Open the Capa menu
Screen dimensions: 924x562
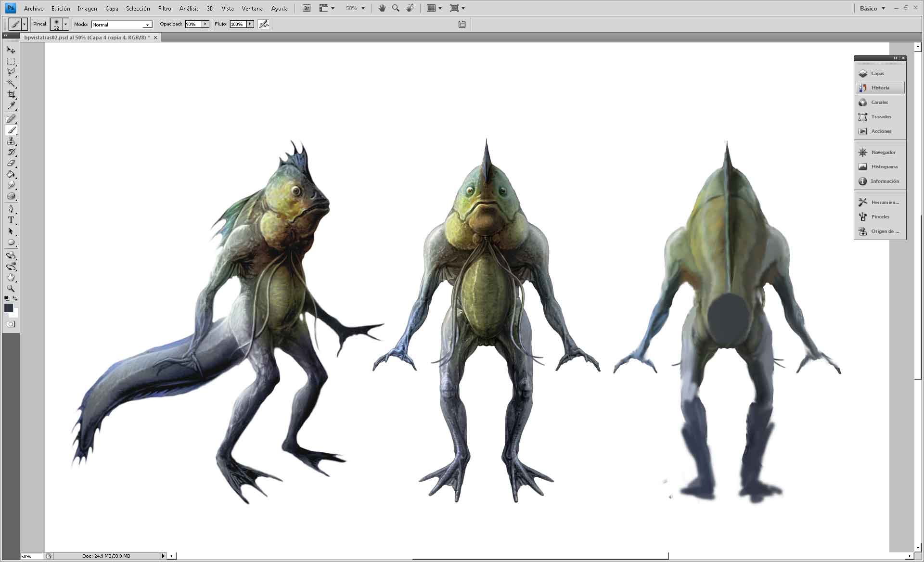[112, 8]
